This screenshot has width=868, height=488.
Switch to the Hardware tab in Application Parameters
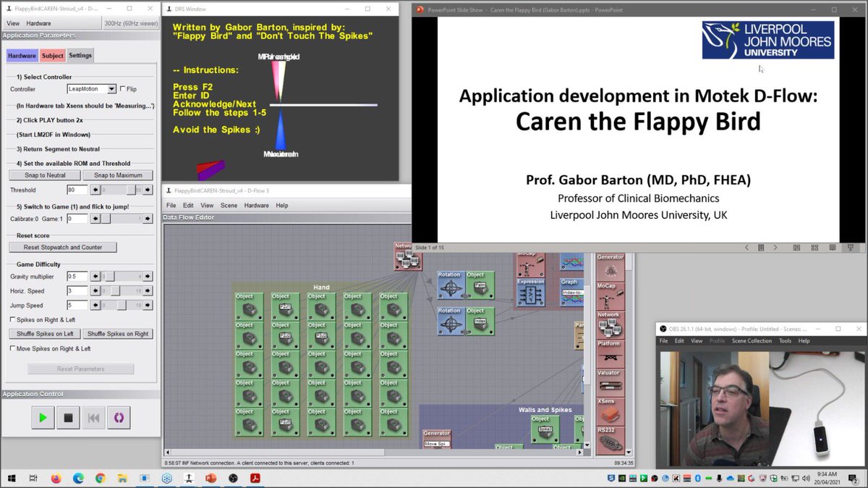point(22,56)
